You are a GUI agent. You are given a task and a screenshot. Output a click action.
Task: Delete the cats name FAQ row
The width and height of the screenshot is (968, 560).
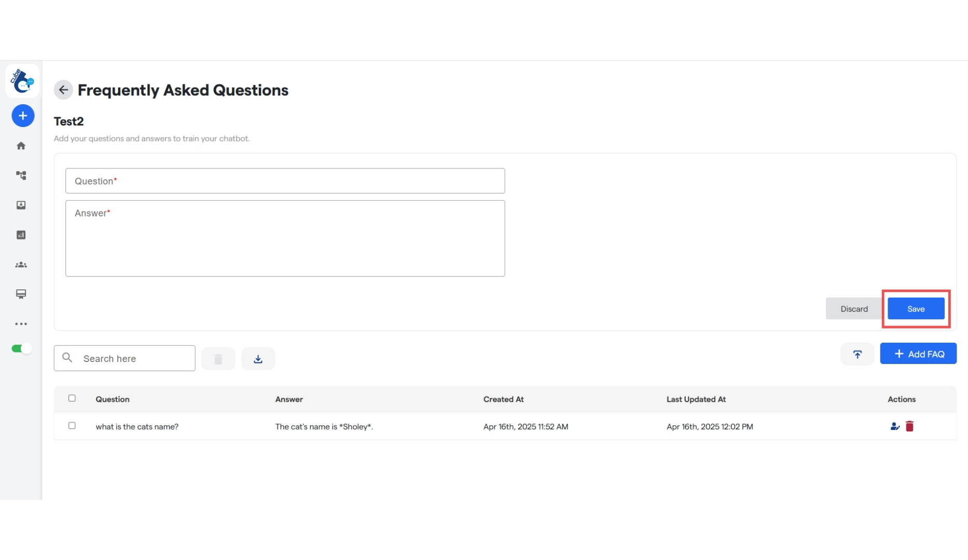[910, 426]
